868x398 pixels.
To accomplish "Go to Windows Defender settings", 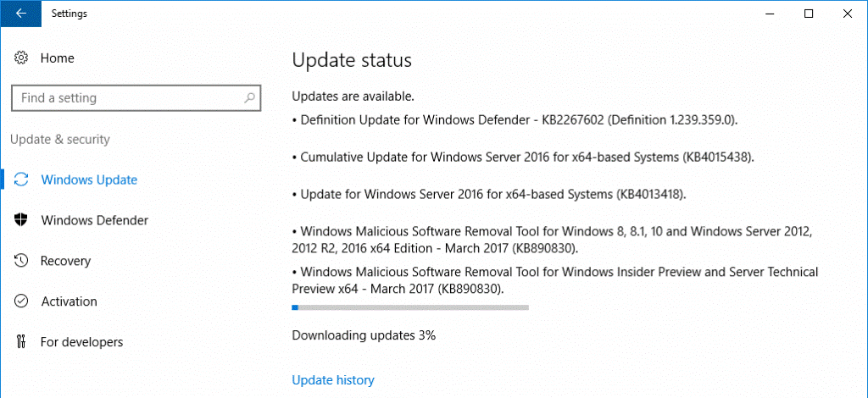I will [95, 220].
